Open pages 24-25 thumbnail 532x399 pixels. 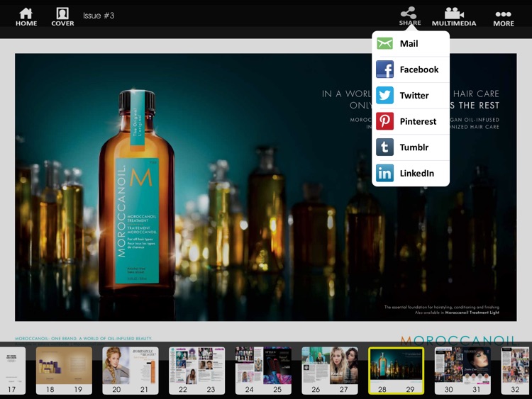tap(263, 371)
